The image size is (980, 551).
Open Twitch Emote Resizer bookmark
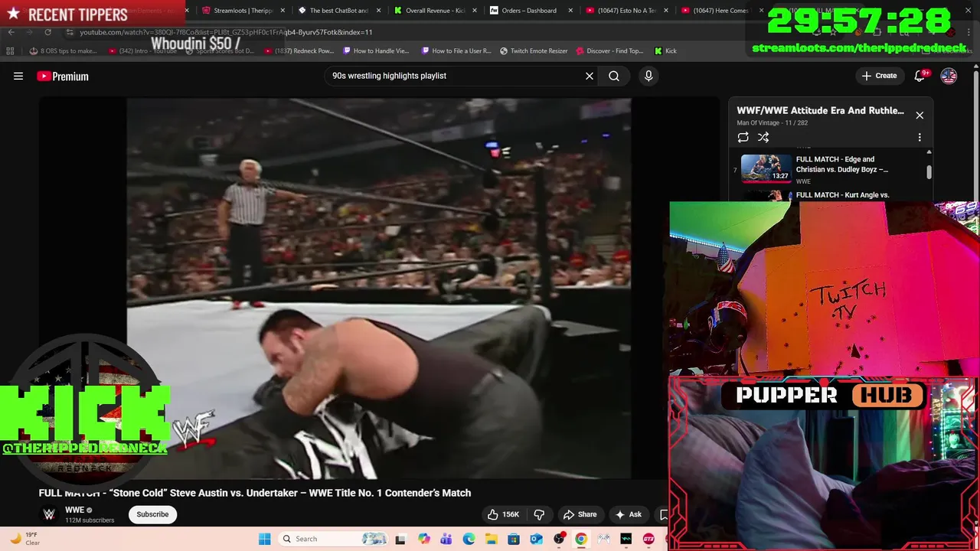click(534, 51)
